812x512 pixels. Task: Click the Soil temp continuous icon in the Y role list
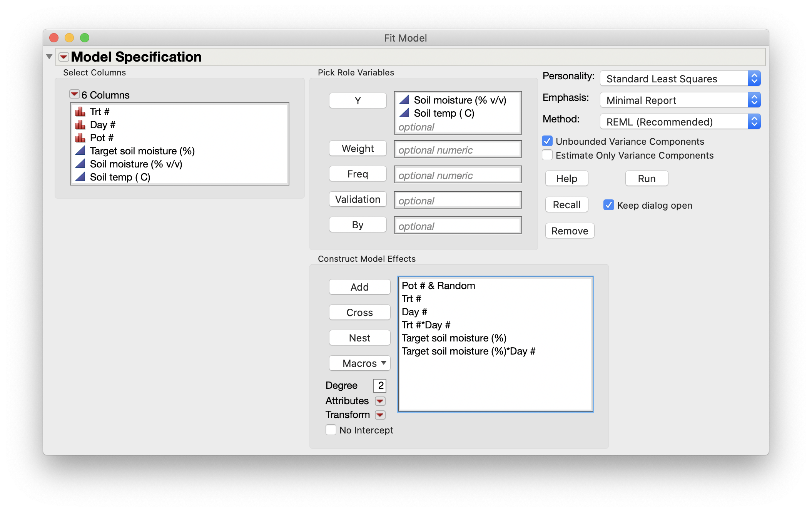pos(404,113)
